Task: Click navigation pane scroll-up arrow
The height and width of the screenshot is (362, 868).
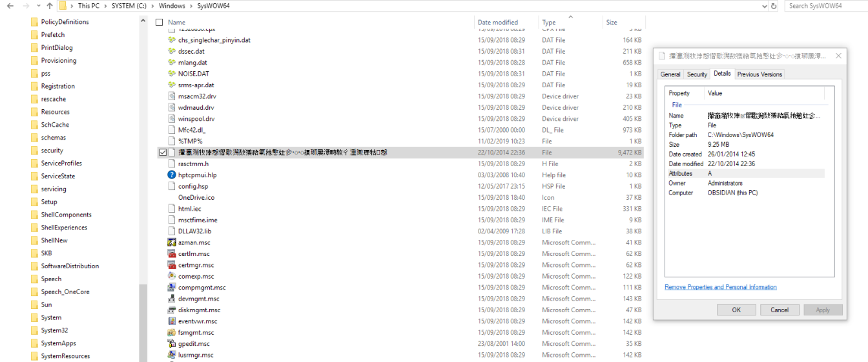Action: click(x=143, y=21)
